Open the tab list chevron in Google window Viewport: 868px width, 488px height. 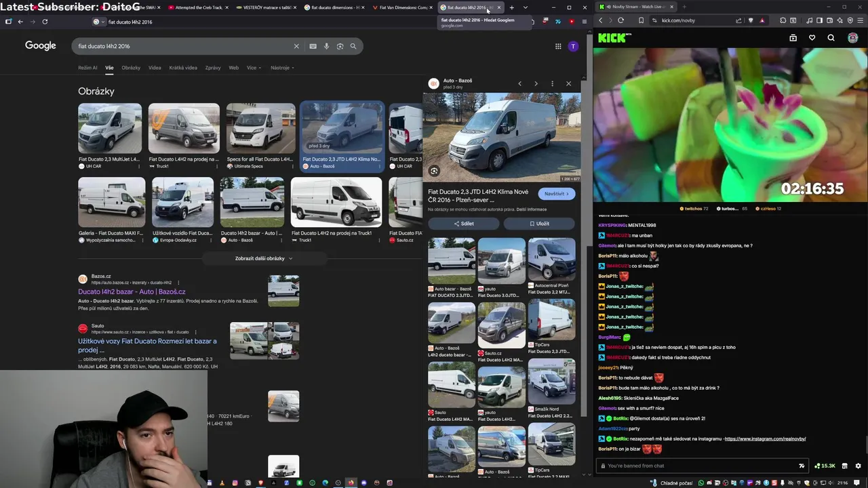tap(525, 7)
